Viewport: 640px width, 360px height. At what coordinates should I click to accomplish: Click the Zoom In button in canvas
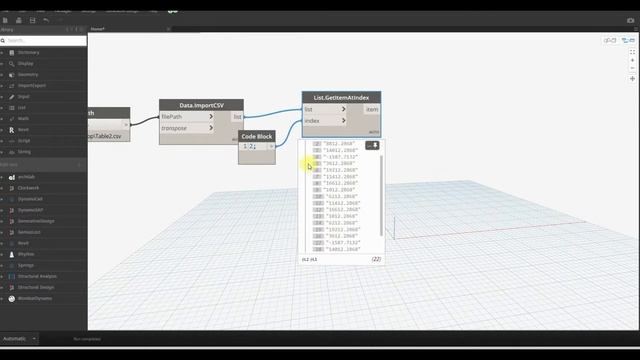(x=632, y=60)
